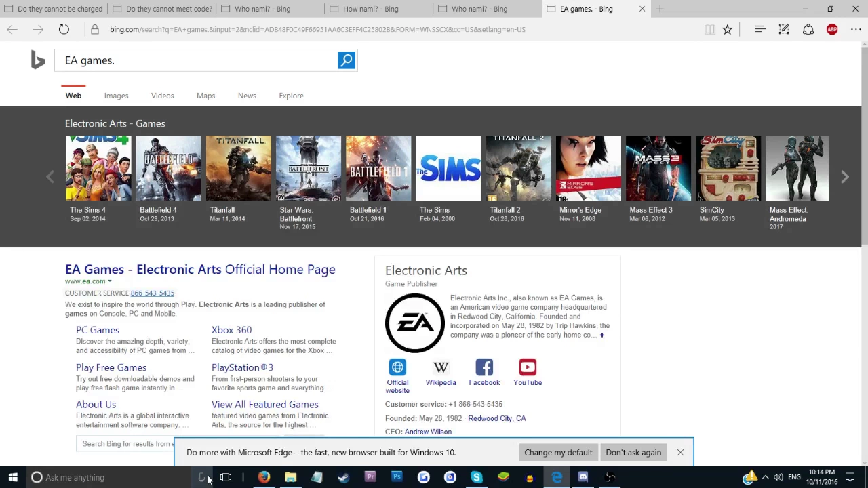The image size is (868, 488).
Task: Switch to the News results tab
Action: click(247, 96)
